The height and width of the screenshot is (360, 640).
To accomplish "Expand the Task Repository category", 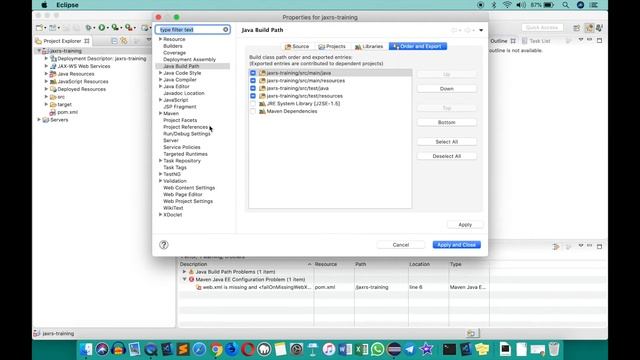I will (x=160, y=161).
